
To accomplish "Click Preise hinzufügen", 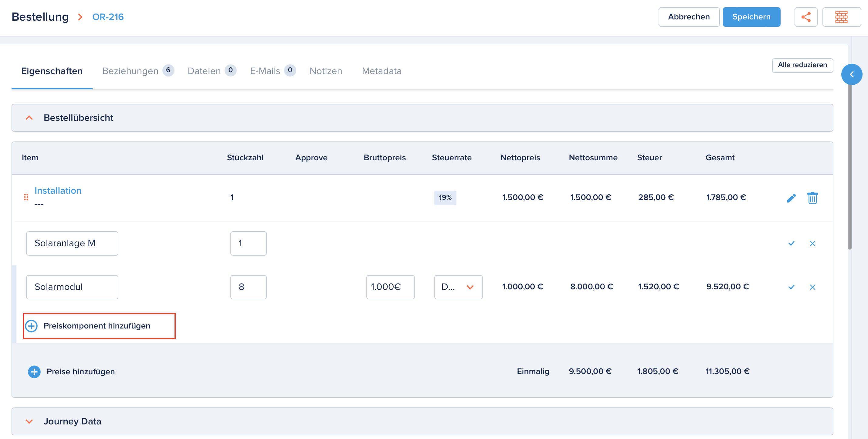I will click(81, 372).
